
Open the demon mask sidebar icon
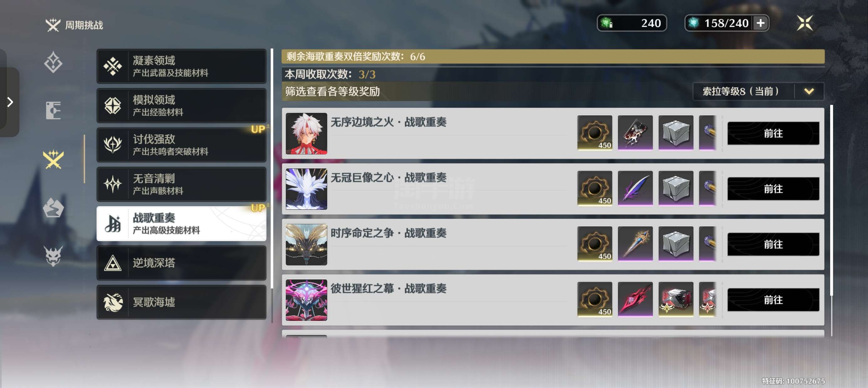click(x=53, y=256)
